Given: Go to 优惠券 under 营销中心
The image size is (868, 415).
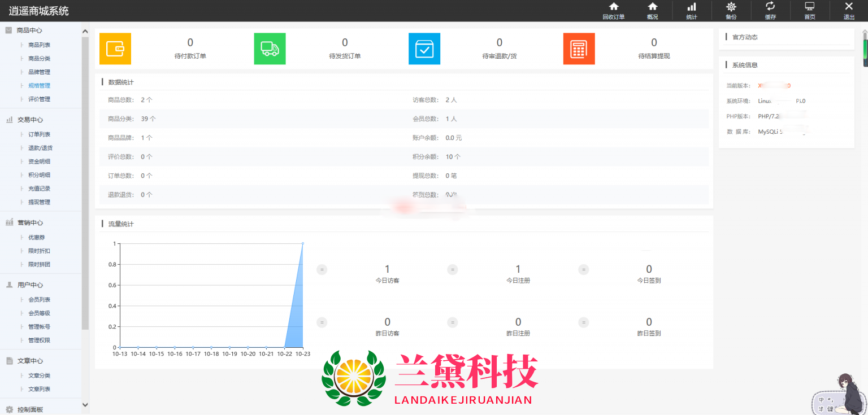Looking at the screenshot, I should tap(36, 238).
